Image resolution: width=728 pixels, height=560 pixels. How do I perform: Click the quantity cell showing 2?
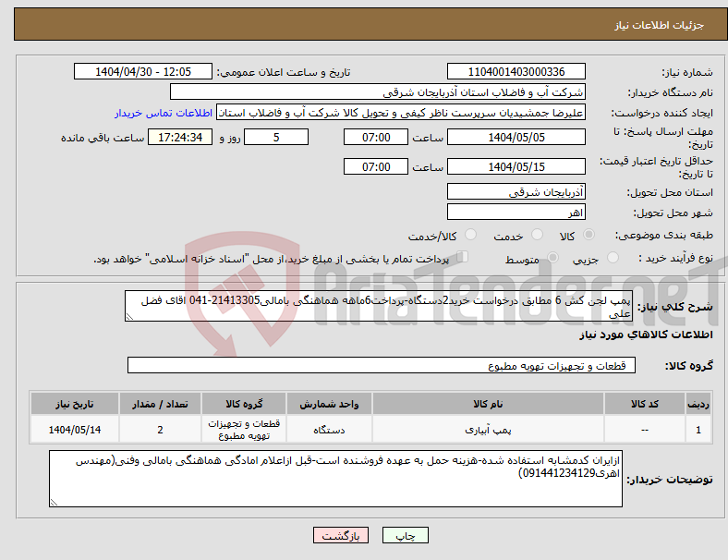(x=160, y=430)
